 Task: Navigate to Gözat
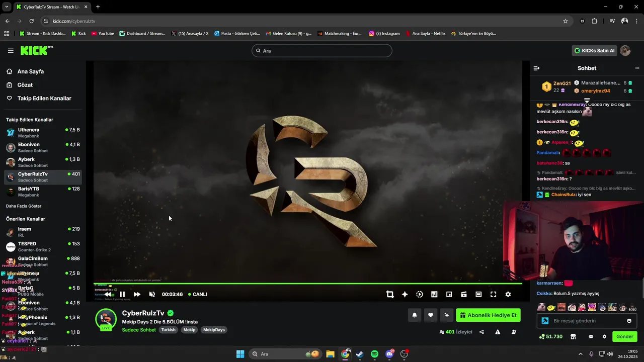pos(25,85)
